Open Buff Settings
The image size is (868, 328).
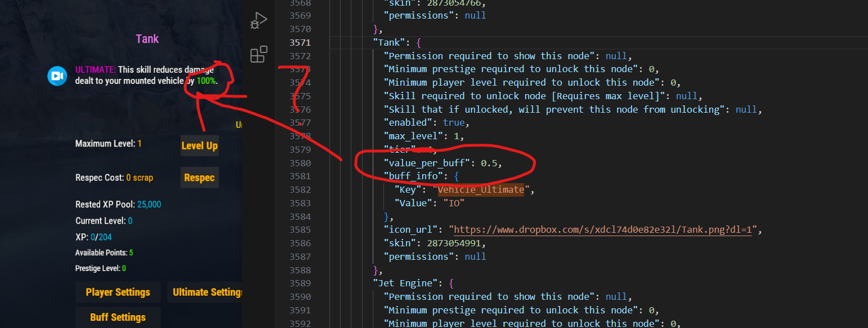point(118,317)
